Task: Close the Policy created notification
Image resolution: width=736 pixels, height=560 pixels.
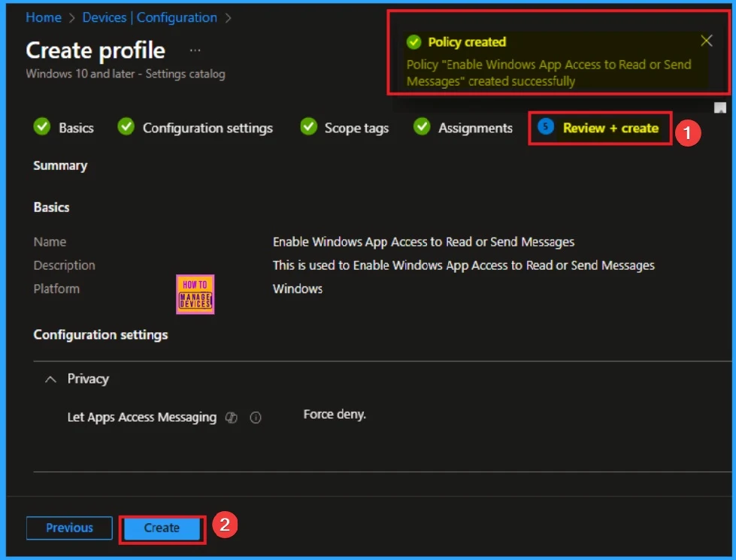Action: (706, 41)
